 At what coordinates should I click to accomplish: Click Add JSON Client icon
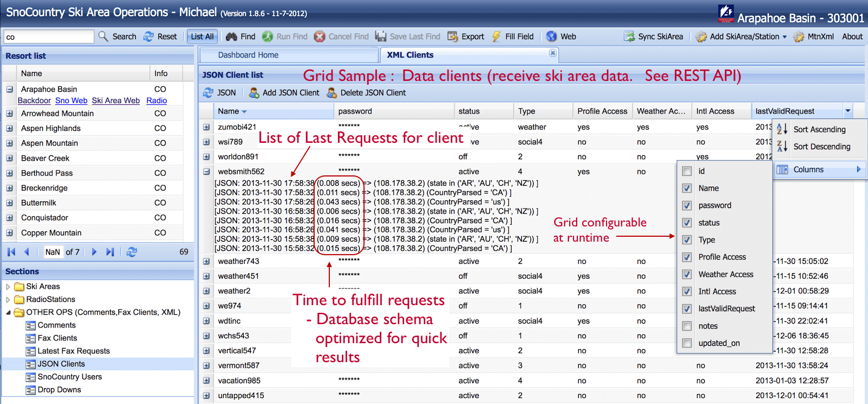254,93
